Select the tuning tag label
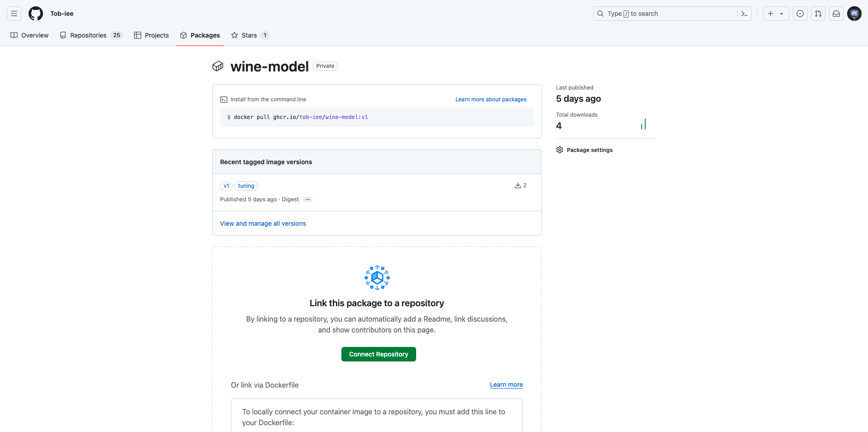Viewport: 868px width, 432px height. (246, 186)
